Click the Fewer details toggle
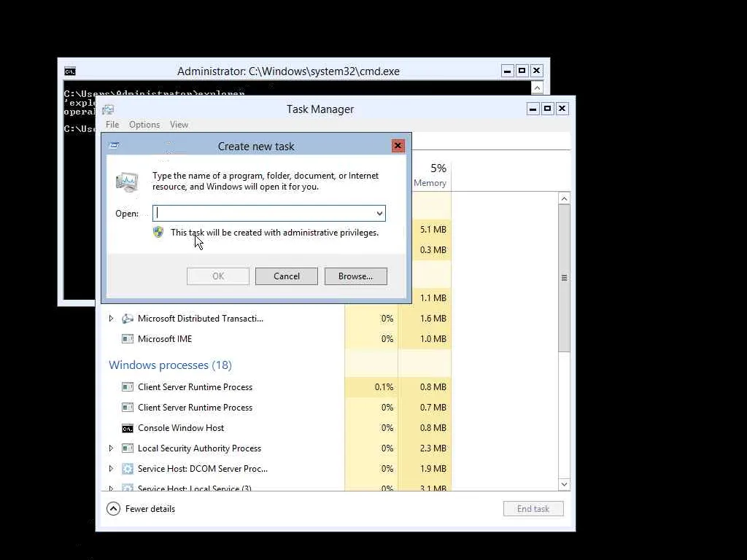 click(x=141, y=508)
